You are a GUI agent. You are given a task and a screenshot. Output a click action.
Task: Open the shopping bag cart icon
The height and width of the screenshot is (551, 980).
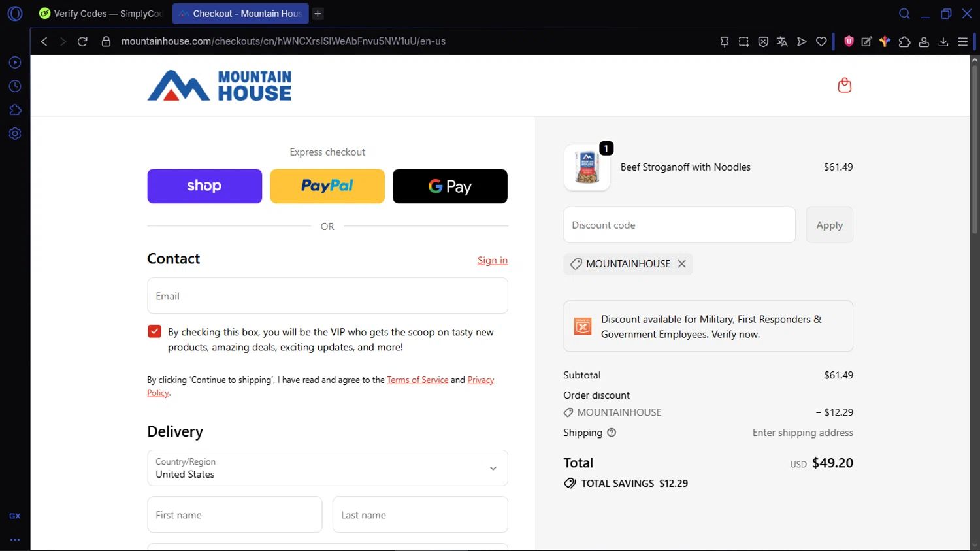pyautogui.click(x=844, y=85)
